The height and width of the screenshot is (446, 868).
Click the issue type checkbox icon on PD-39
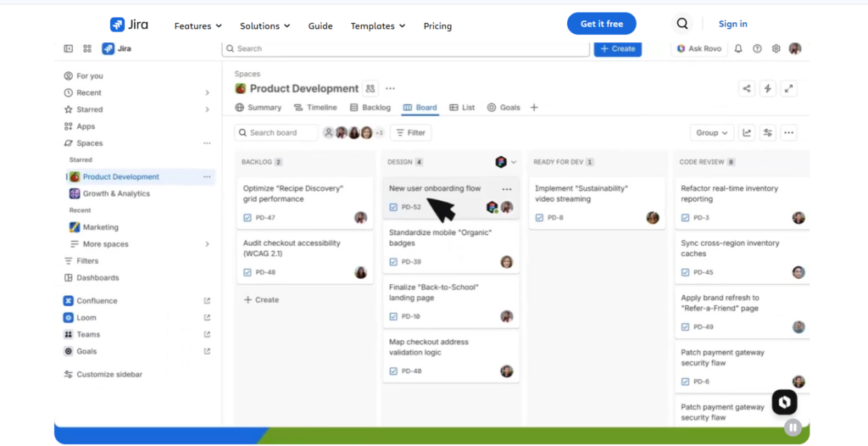point(393,262)
